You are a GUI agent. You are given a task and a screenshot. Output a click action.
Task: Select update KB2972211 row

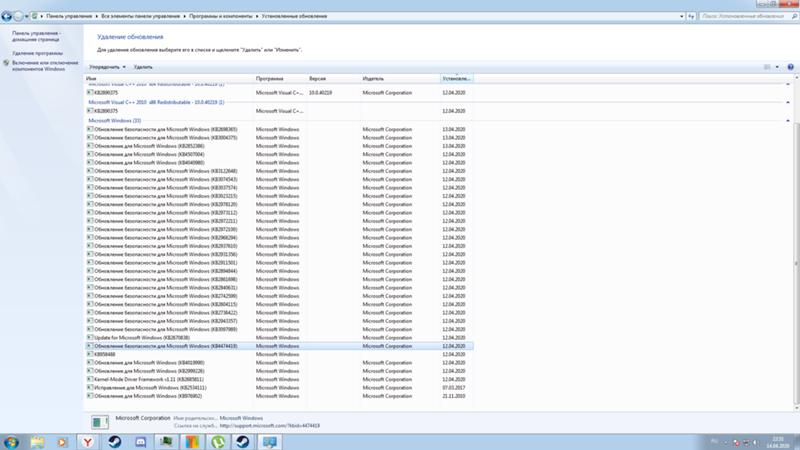point(279,221)
